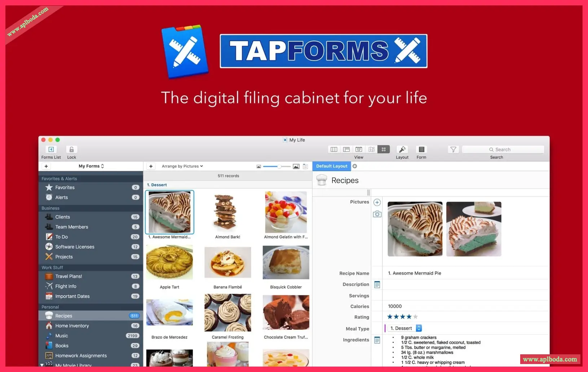Click the Lock padlock icon
The image size is (588, 372).
[x=71, y=150]
